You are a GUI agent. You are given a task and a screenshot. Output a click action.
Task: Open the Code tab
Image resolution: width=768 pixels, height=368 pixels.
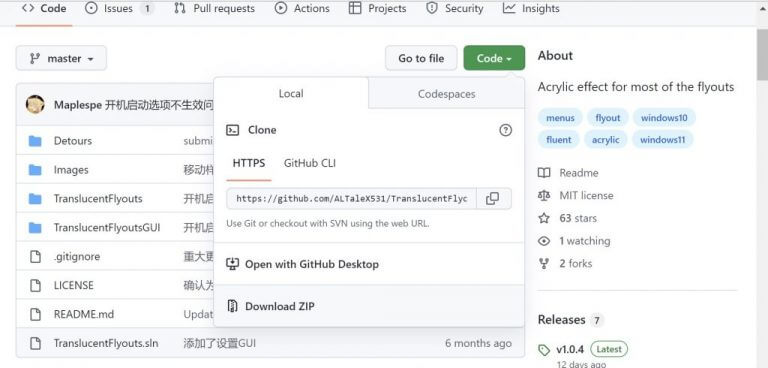pos(44,8)
